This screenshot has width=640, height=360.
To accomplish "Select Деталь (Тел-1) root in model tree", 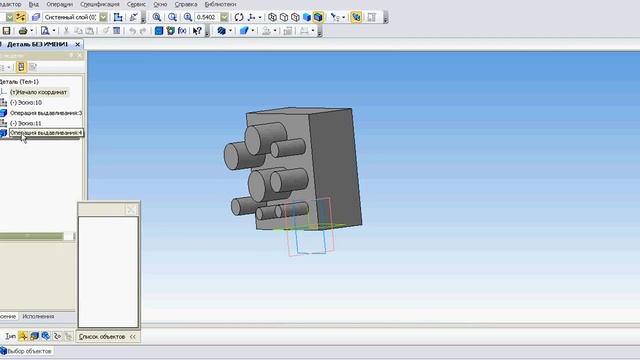I will click(19, 82).
